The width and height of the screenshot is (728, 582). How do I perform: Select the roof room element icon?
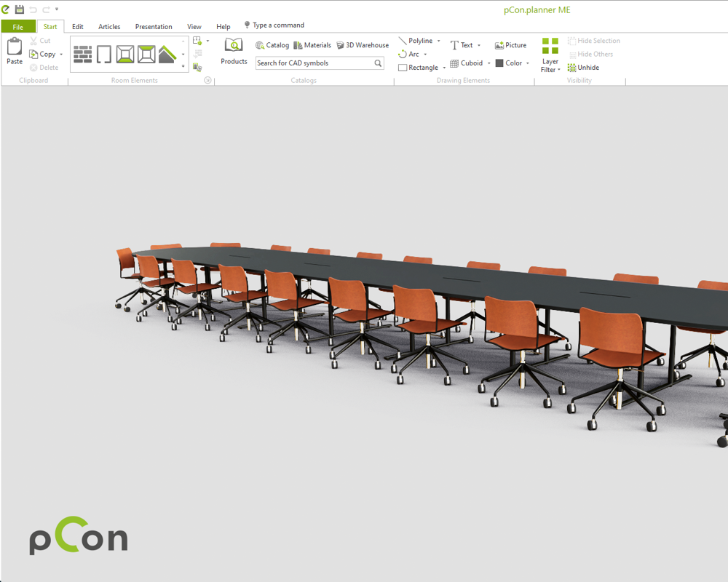[x=167, y=55]
